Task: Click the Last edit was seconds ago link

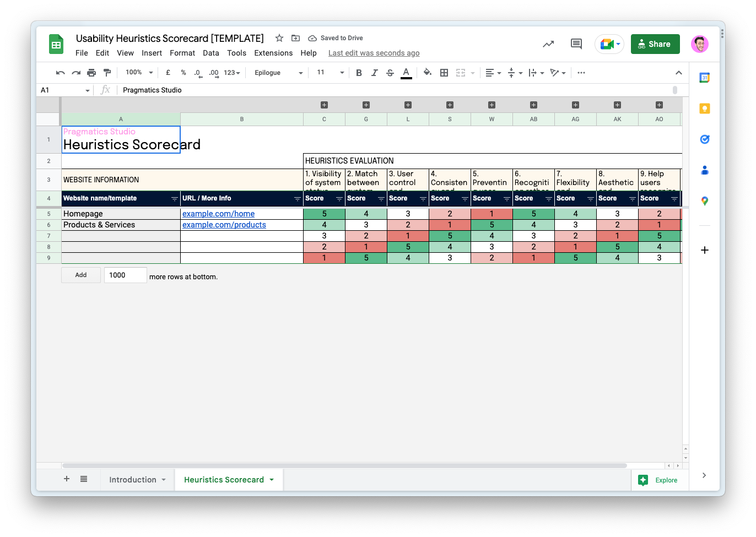Action: pyautogui.click(x=374, y=53)
